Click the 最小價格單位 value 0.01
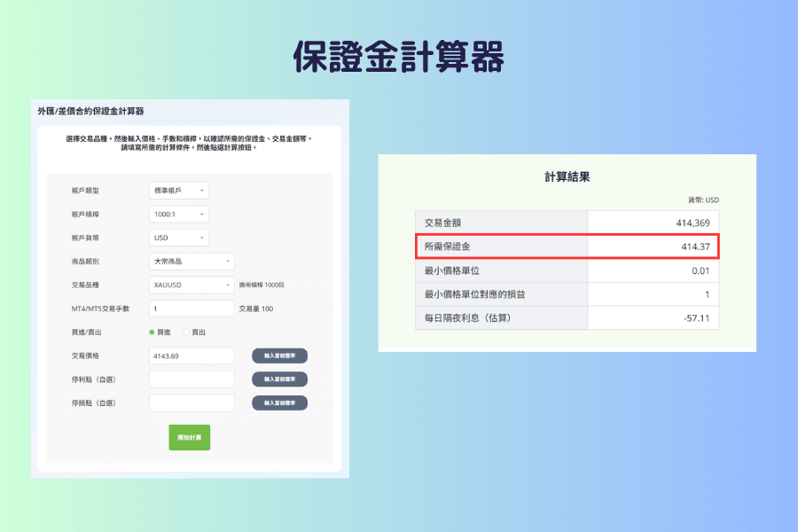 [x=700, y=270]
